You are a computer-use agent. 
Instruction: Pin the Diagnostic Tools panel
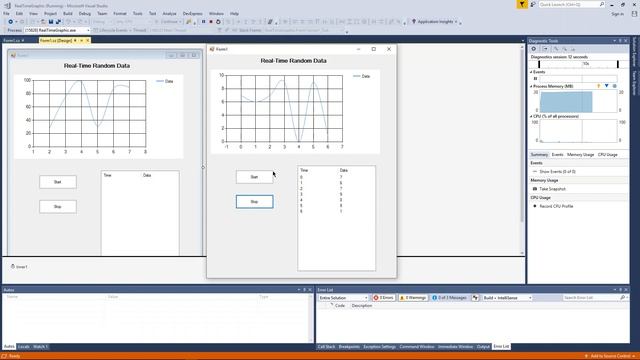tap(620, 41)
